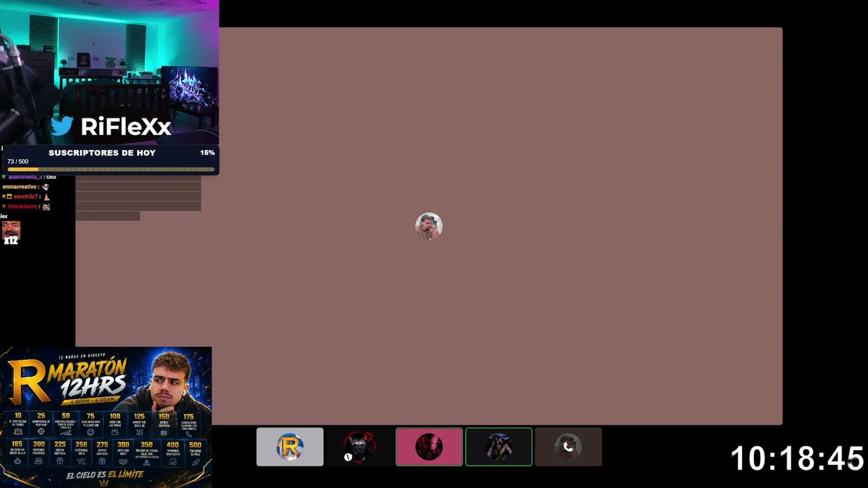868x488 pixels.
Task: Click the 73 / 500 subscriber count
Action: [18, 161]
